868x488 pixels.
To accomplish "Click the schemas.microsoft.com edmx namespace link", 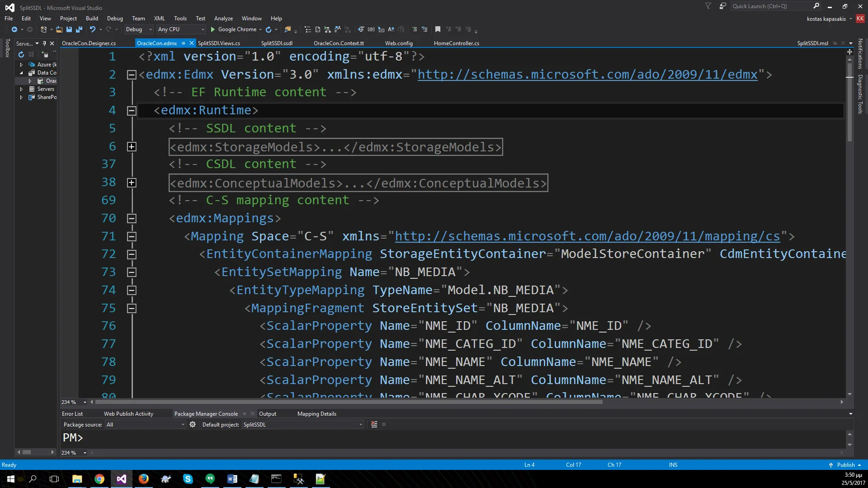I will point(587,75).
